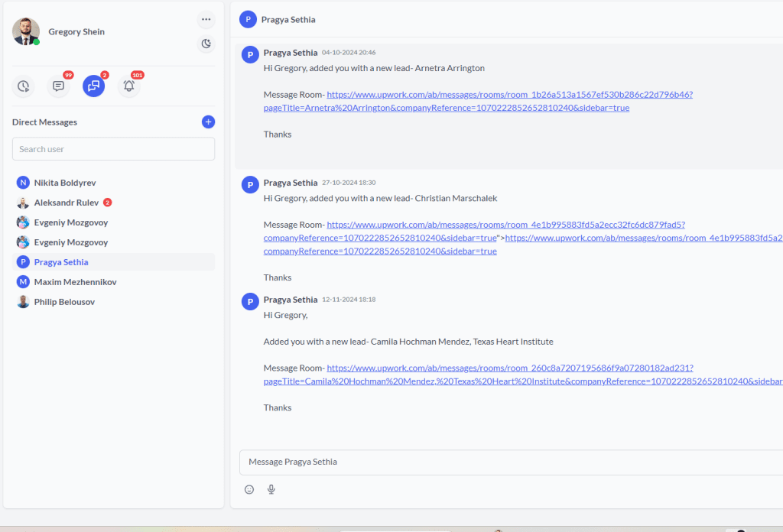The width and height of the screenshot is (783, 532).
Task: Start new direct message with plus icon
Action: tap(208, 122)
